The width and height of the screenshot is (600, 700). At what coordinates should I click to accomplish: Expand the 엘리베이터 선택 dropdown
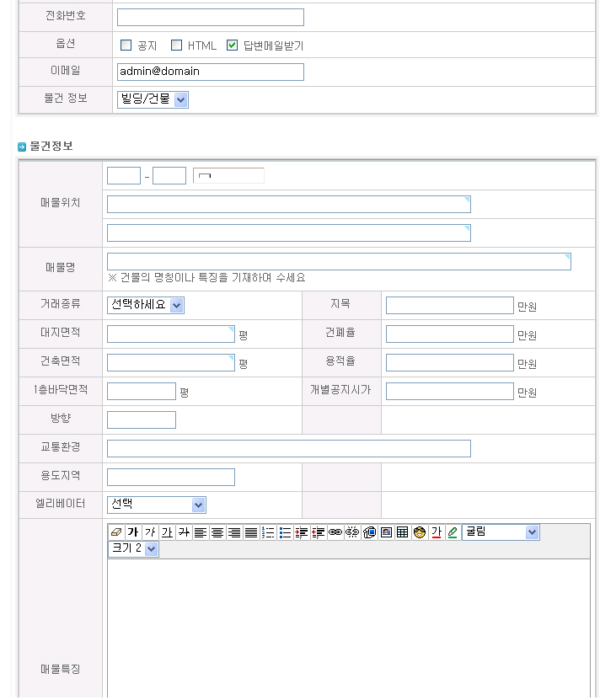pyautogui.click(x=157, y=505)
